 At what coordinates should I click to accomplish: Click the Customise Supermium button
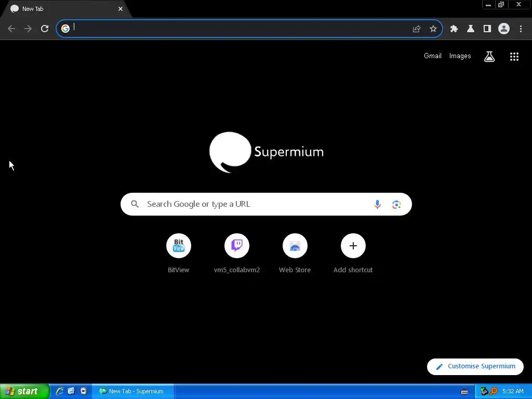point(475,366)
